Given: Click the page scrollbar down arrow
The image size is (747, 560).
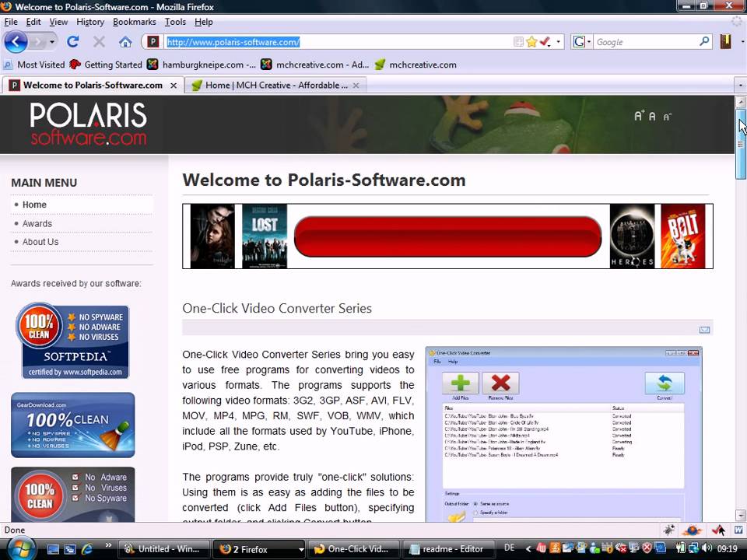Looking at the screenshot, I should click(740, 515).
